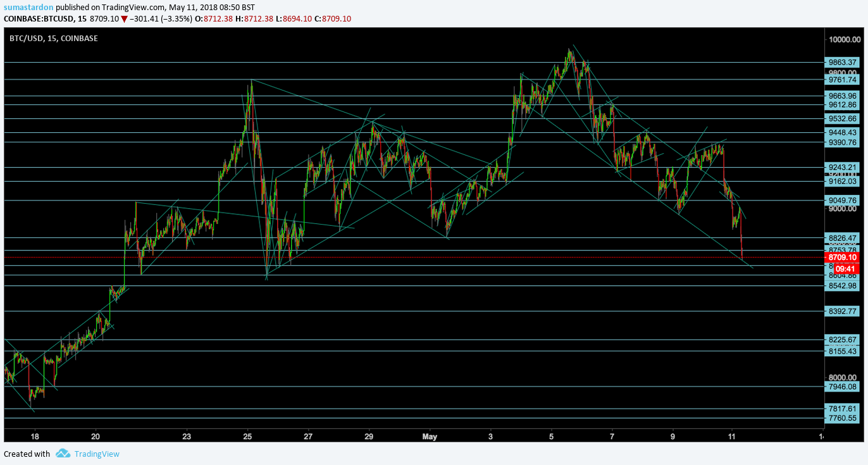The height and width of the screenshot is (465, 868).
Task: Select the 8392.77 price level label
Action: 843,311
